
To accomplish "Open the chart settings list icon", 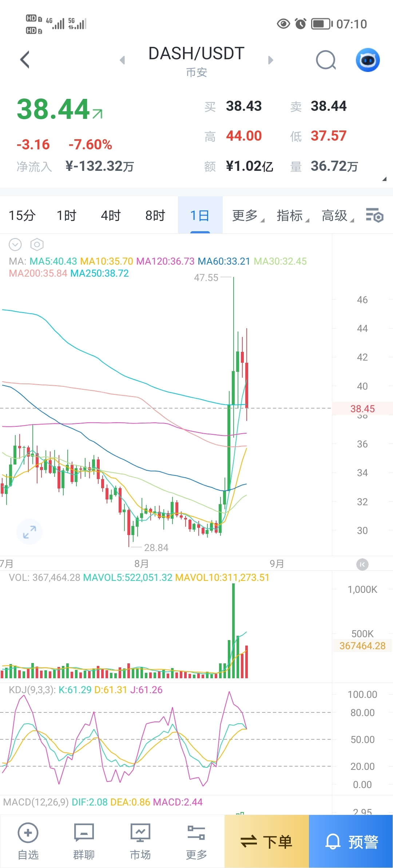I will (x=374, y=215).
